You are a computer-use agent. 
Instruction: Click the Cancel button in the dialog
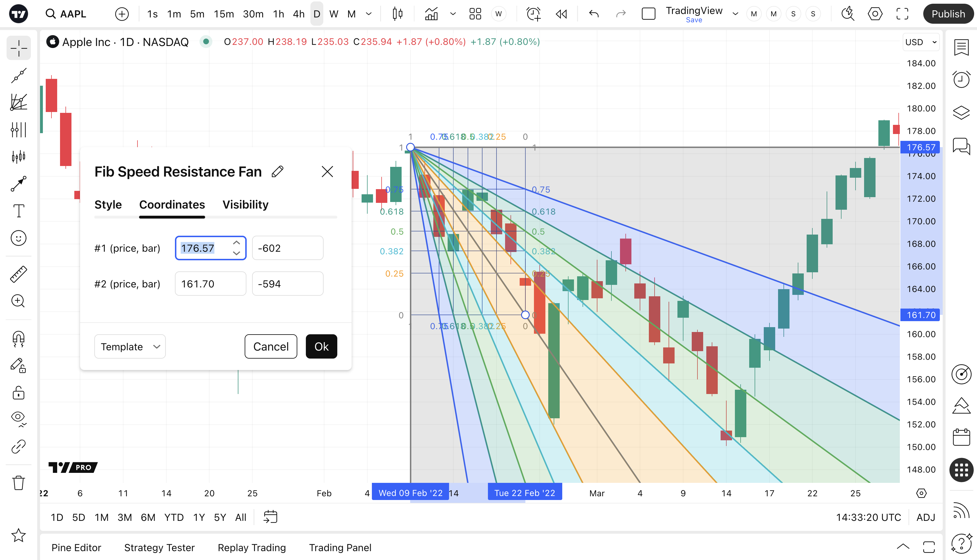270,347
